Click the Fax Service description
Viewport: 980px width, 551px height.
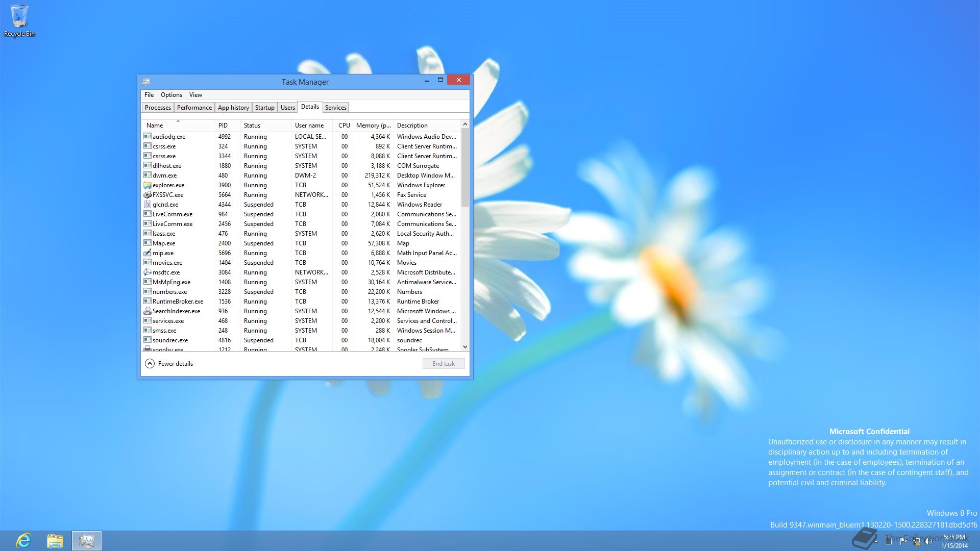click(411, 195)
